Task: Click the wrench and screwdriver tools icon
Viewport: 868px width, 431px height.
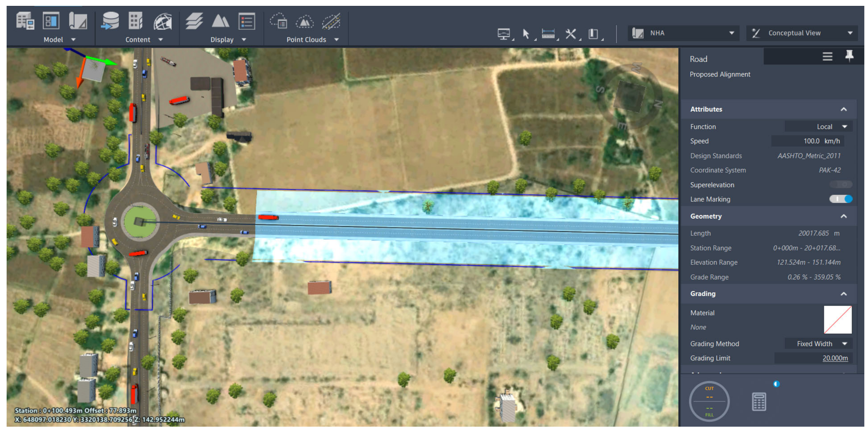Action: [570, 34]
